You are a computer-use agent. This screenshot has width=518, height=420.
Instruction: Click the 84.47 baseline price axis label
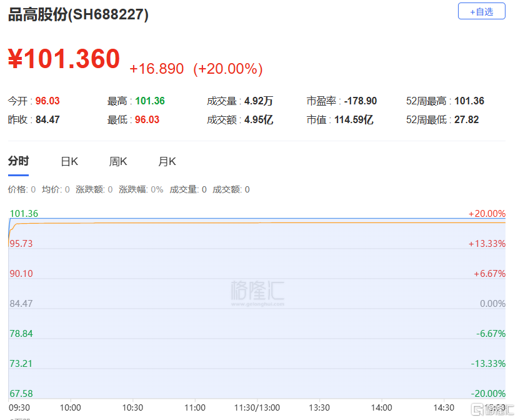(x=21, y=304)
